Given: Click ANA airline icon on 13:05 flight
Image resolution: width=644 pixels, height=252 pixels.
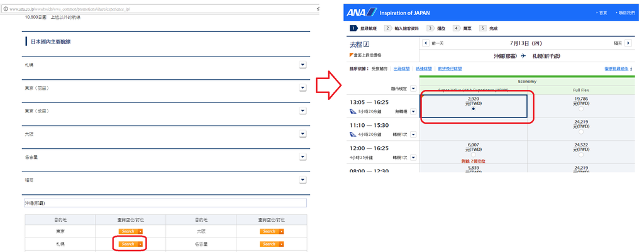Looking at the screenshot, I should point(353,111).
